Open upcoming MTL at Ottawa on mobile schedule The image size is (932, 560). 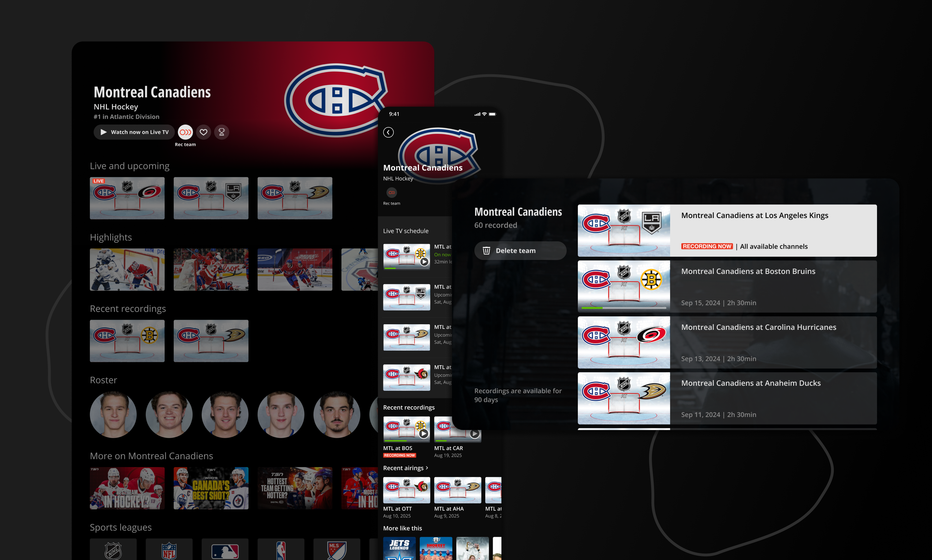click(406, 377)
